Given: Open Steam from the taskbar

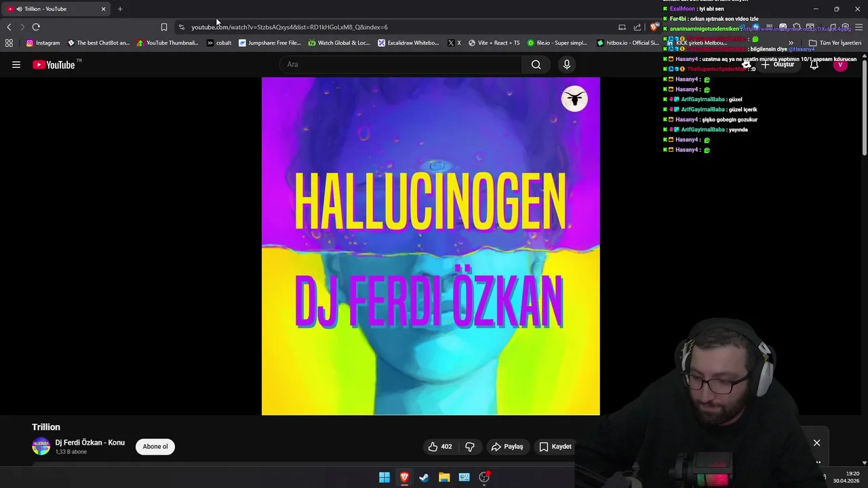Looking at the screenshot, I should (424, 477).
